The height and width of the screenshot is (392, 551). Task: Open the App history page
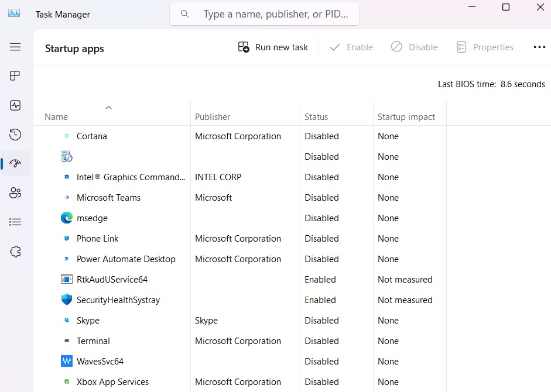click(15, 135)
